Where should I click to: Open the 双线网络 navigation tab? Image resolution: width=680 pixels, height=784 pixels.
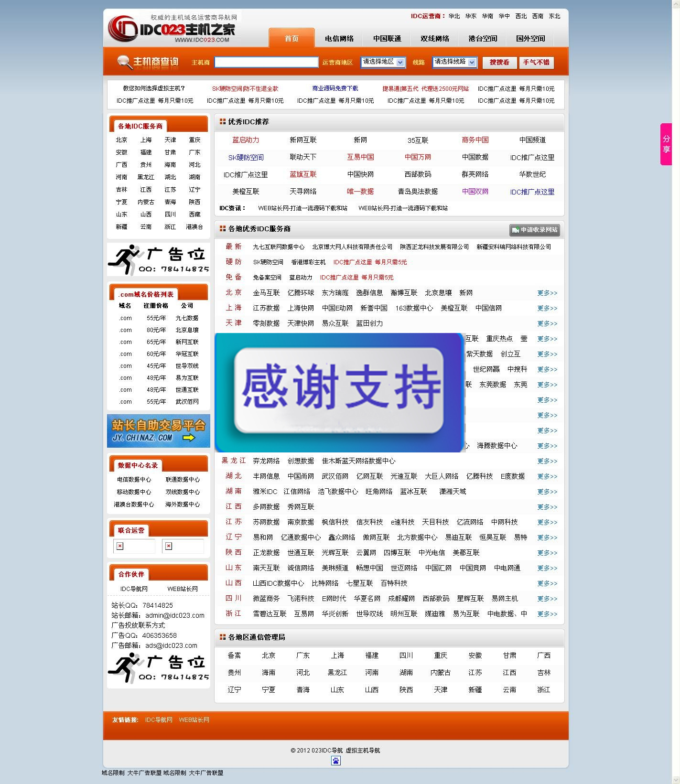[435, 39]
